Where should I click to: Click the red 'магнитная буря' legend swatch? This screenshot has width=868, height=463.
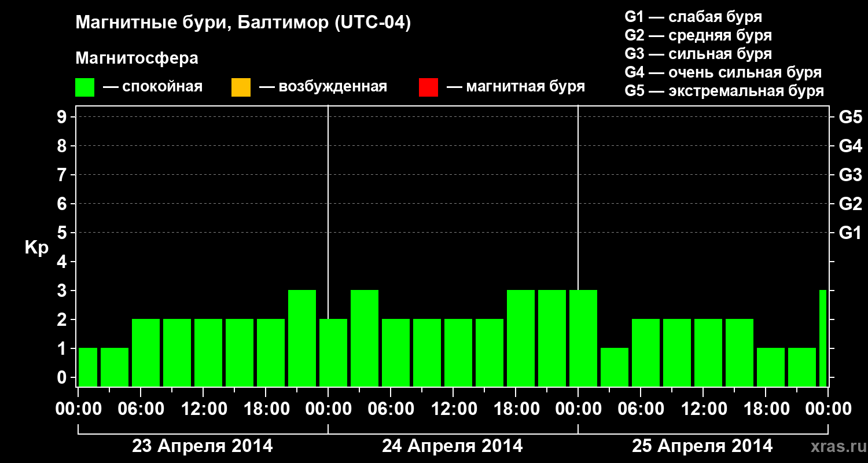click(428, 87)
